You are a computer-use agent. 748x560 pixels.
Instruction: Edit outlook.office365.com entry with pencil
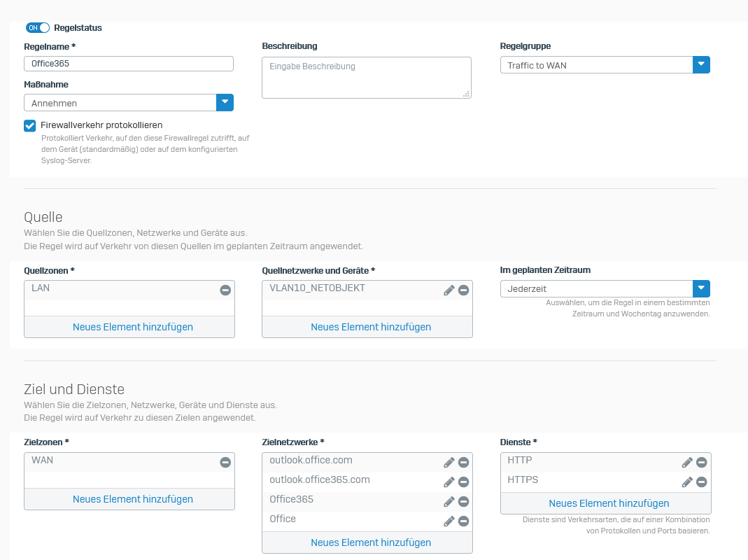click(x=449, y=482)
